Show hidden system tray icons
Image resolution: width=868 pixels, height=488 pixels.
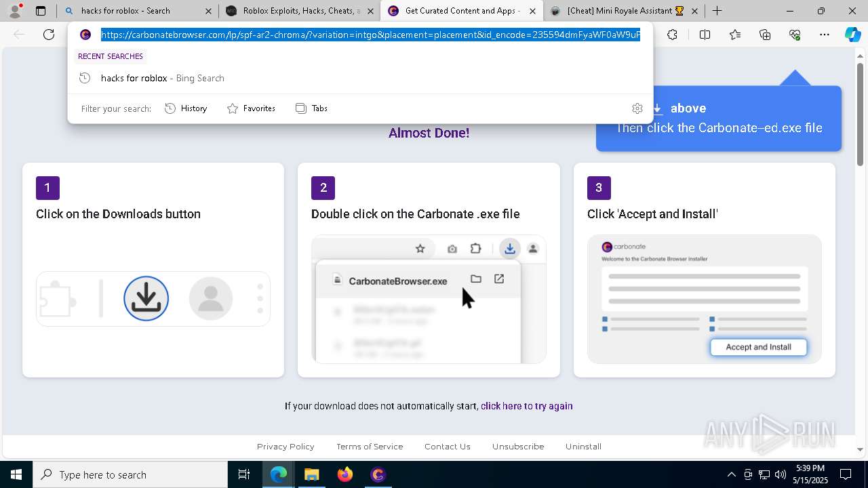tap(731, 474)
